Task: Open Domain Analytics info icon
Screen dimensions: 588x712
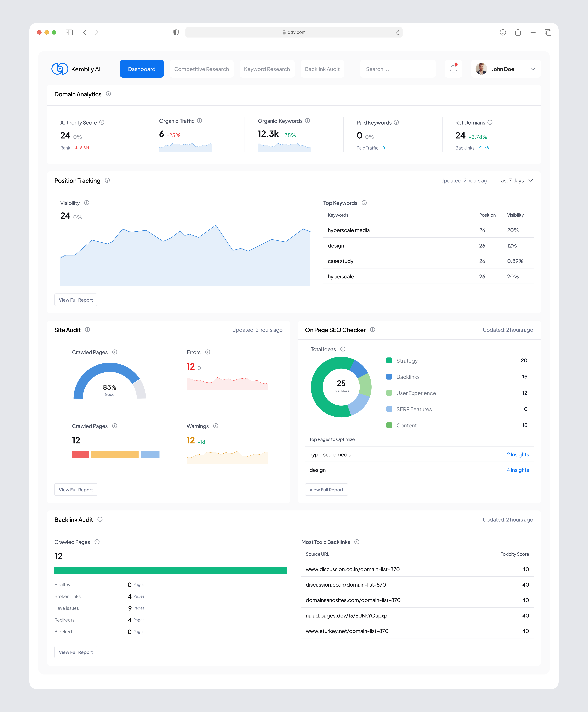Action: 108,94
